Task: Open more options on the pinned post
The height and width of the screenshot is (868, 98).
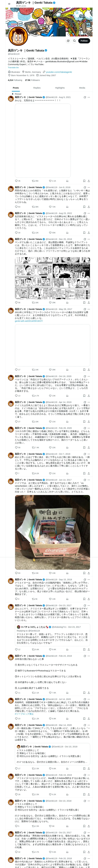Action: tap(89, 97)
